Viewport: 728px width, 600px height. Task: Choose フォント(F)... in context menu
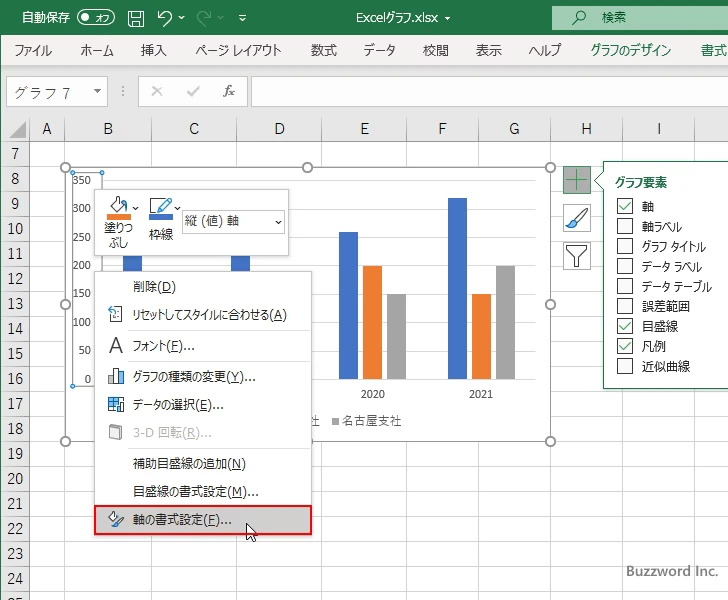[x=203, y=346]
